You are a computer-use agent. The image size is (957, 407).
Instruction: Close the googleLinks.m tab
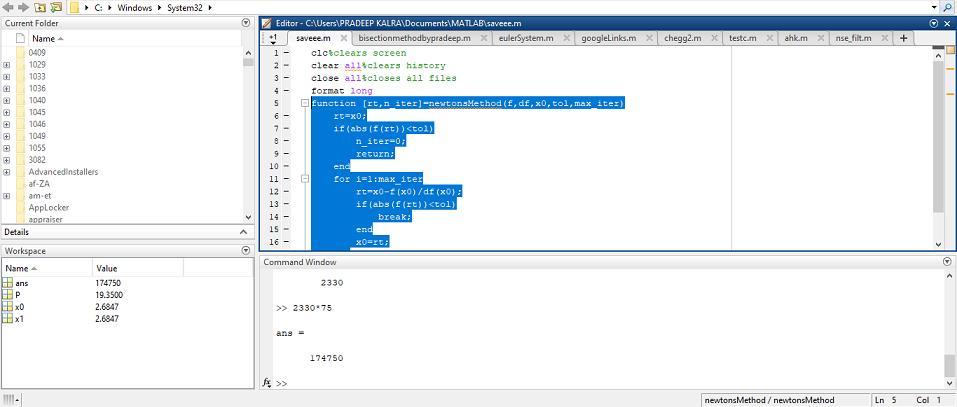(649, 38)
